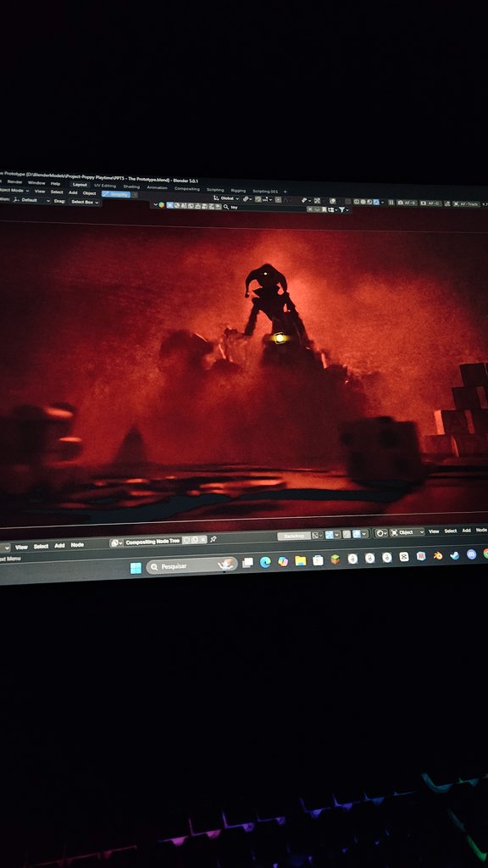
Task: Launch Microsoft Edge from the taskbar
Action: pos(265,562)
